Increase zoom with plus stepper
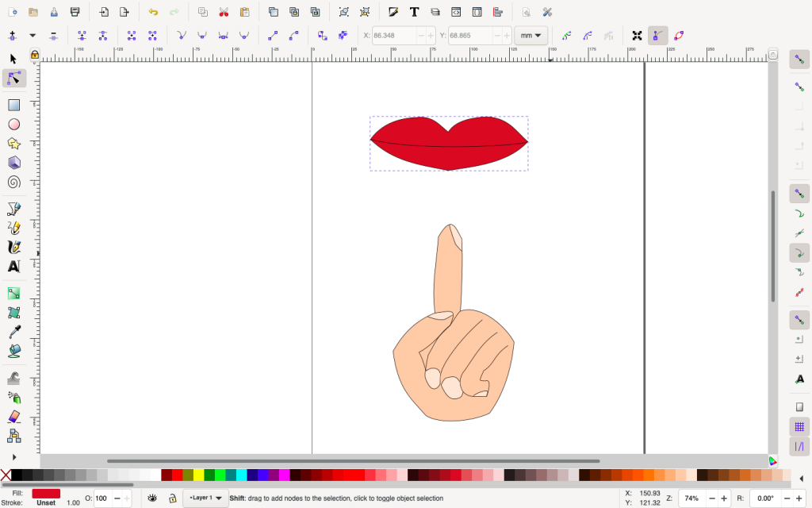812x508 pixels. pos(724,498)
